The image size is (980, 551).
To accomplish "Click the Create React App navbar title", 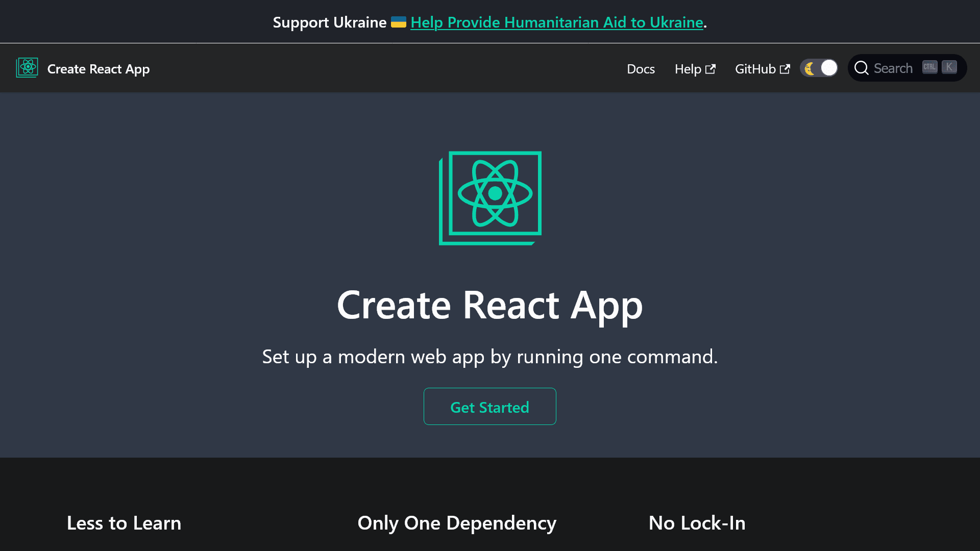I will tap(99, 69).
